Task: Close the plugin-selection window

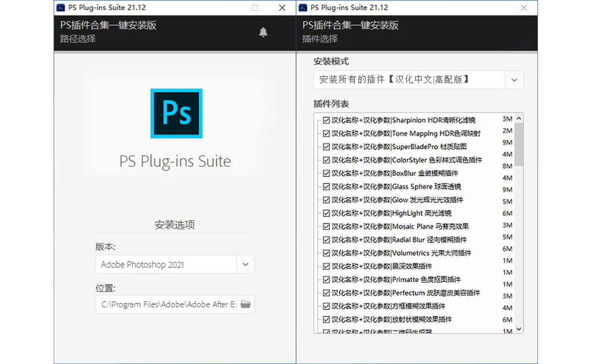Action: point(524,7)
